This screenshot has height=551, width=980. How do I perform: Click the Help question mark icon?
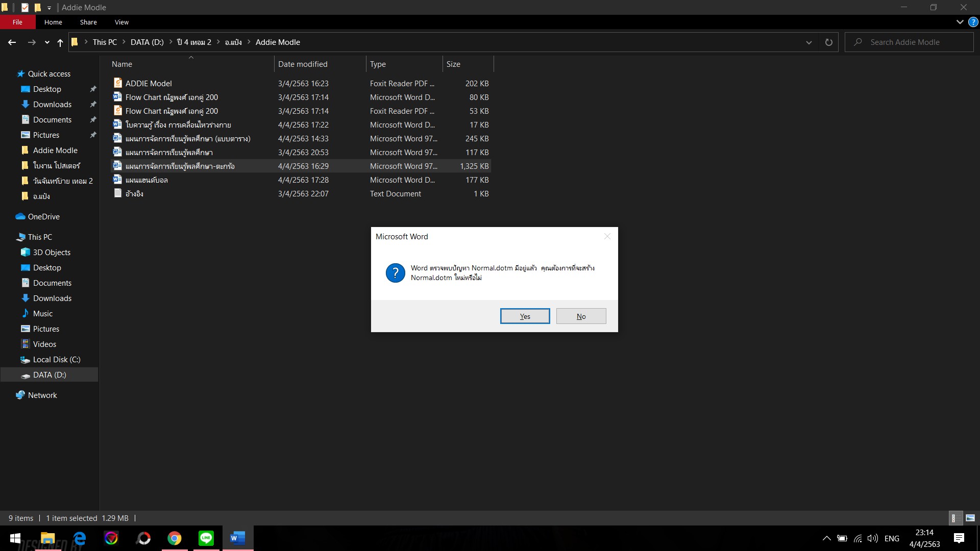(973, 22)
